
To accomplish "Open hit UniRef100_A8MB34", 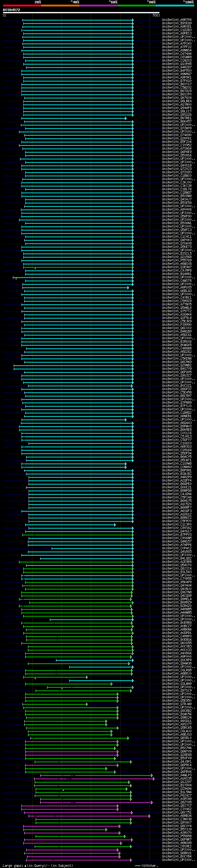I will tap(177, 816).
